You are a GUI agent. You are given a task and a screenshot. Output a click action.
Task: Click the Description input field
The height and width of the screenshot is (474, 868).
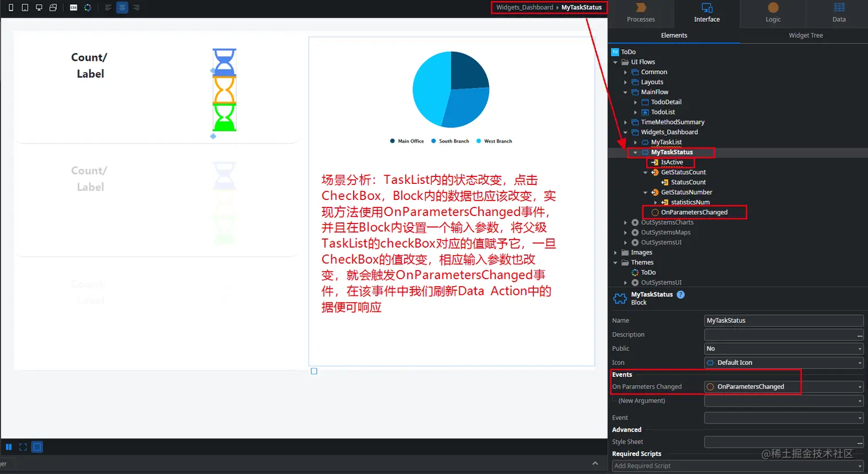[780, 335]
